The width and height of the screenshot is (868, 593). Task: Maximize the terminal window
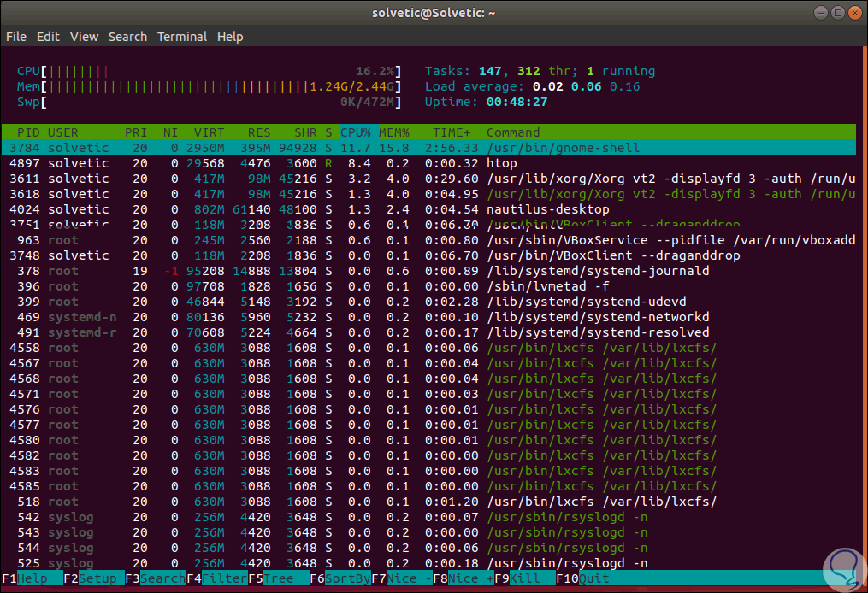coord(838,13)
